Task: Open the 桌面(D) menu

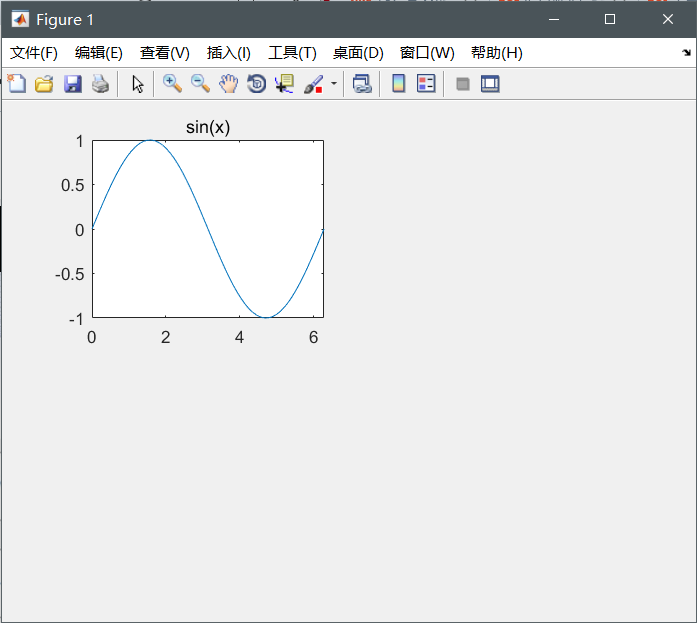Action: point(358,53)
